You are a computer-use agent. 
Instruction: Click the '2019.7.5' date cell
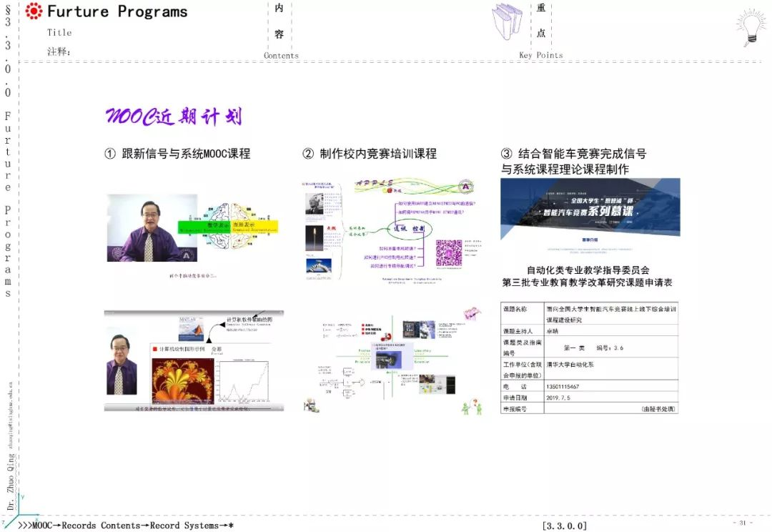[x=611, y=398]
